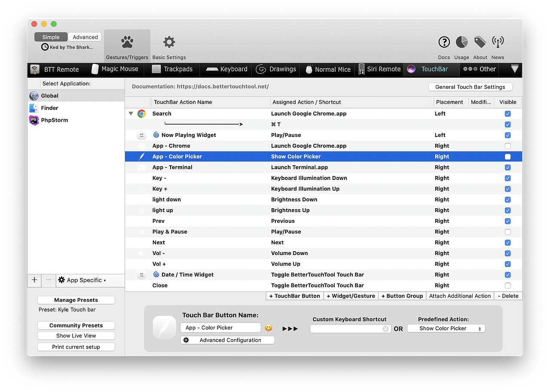Open the Docs question mark icon
550x392 pixels.
tap(444, 42)
